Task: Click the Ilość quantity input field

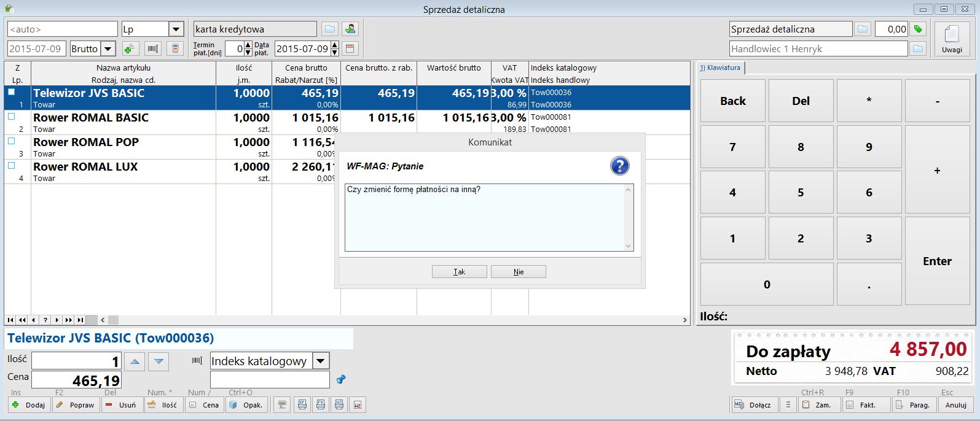Action: click(x=76, y=361)
